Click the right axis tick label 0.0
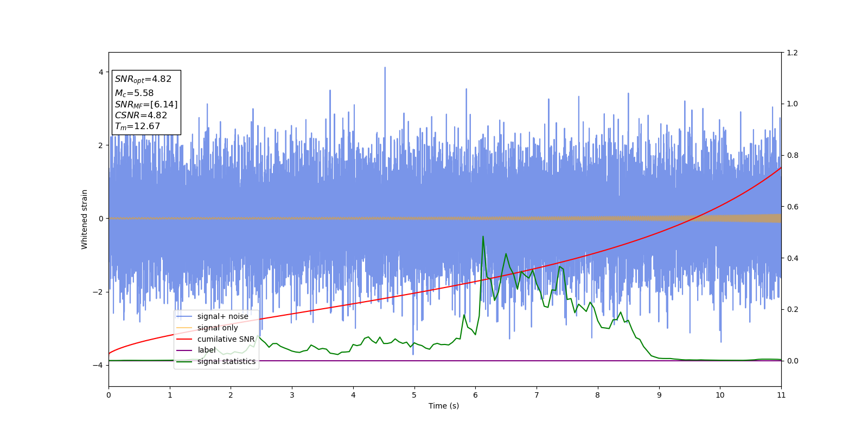 pyautogui.click(x=792, y=361)
